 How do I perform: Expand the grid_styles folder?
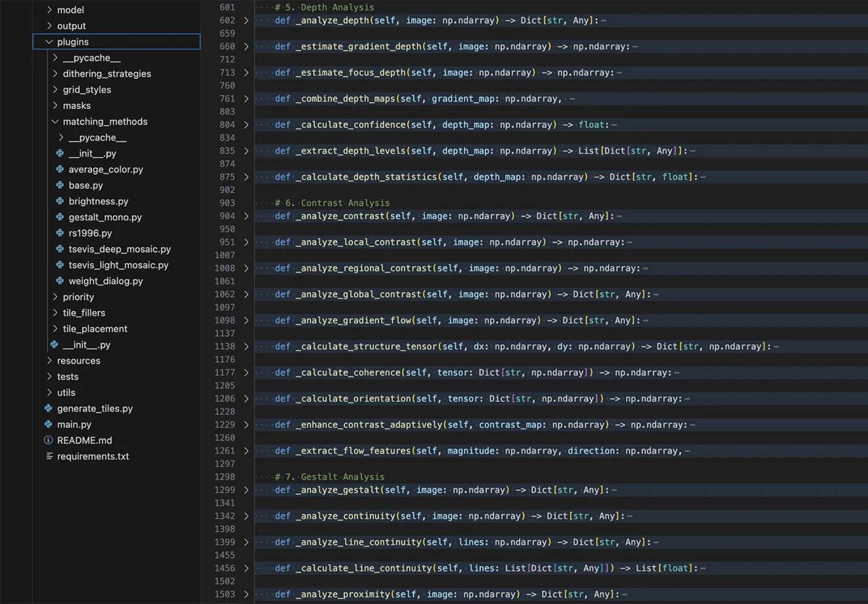(x=55, y=90)
